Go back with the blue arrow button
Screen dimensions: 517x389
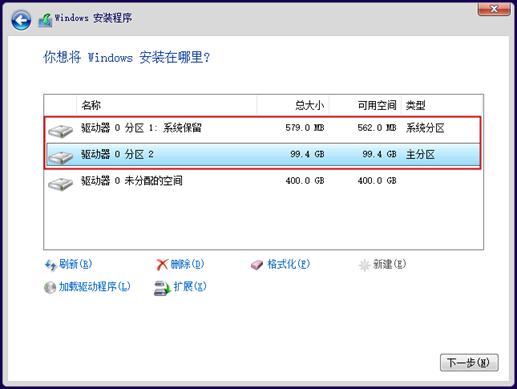click(21, 20)
